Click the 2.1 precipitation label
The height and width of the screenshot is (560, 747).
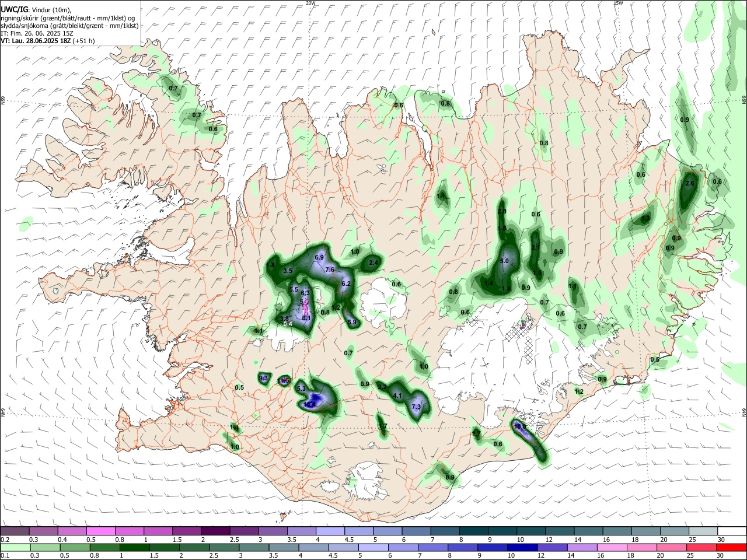536,247
